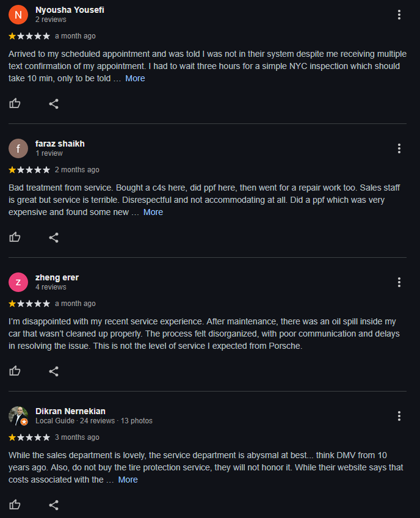Screen dimensions: 420x518
Task: Share zheng erer's review
Action: click(54, 371)
